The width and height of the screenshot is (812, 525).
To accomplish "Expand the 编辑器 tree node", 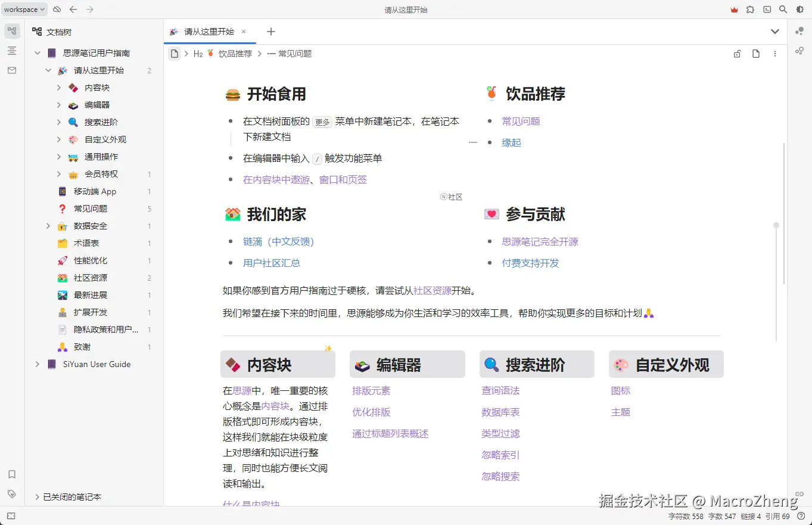I will tap(59, 105).
